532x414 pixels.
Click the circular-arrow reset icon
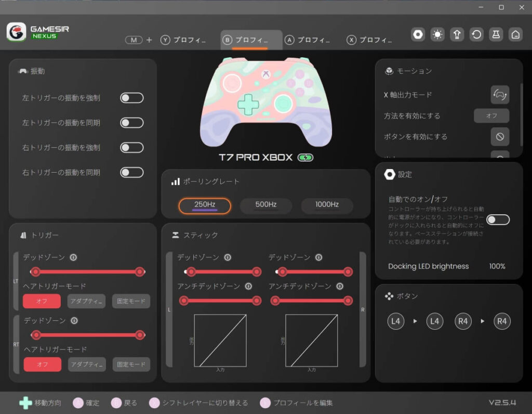click(x=476, y=34)
